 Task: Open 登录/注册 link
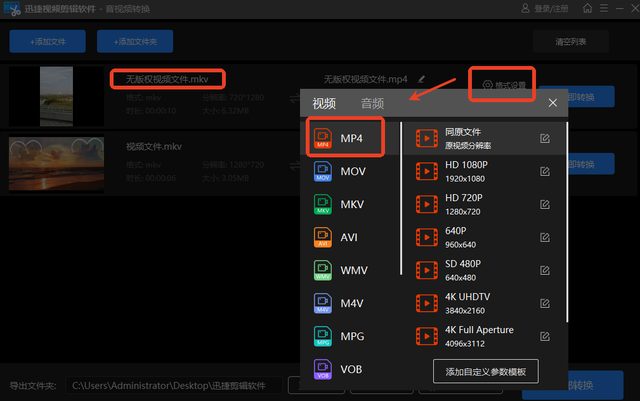point(551,9)
